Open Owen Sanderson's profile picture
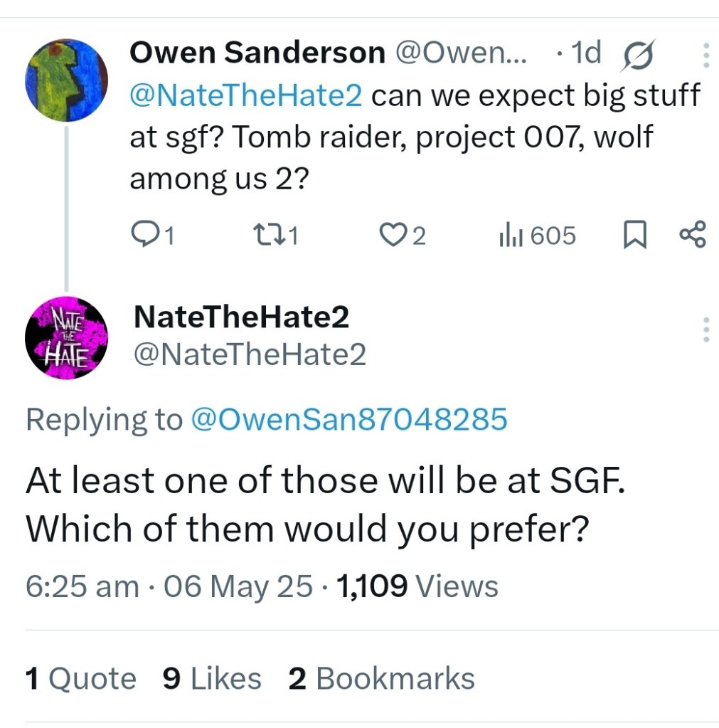The height and width of the screenshot is (728, 719). tap(66, 80)
